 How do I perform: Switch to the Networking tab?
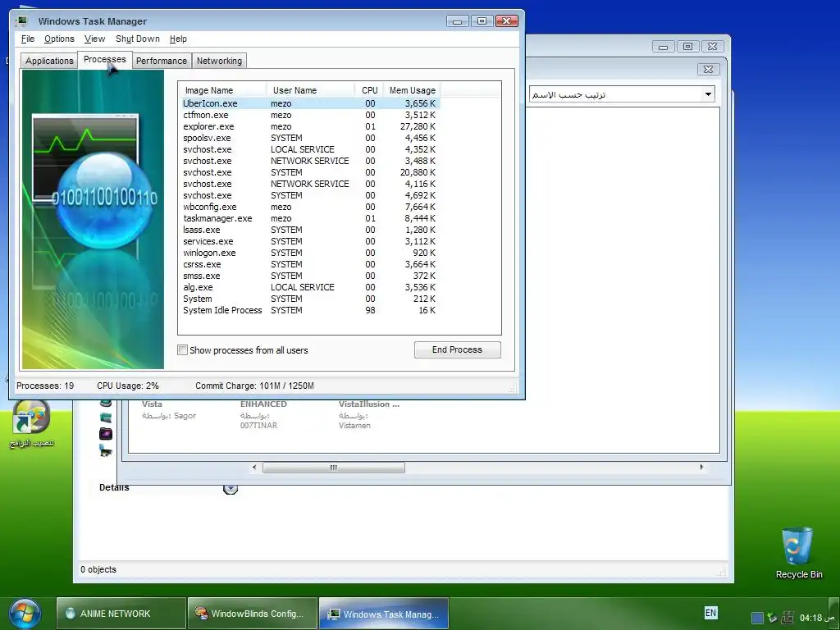coord(219,61)
